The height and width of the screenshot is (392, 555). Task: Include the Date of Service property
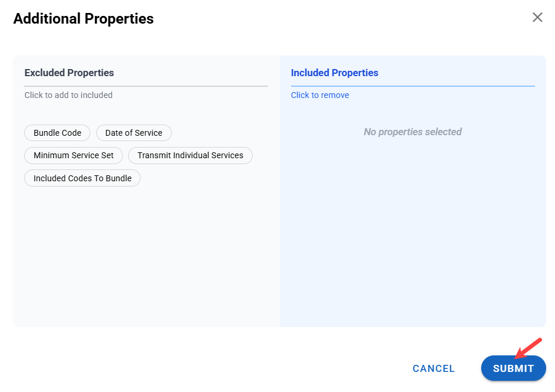133,133
